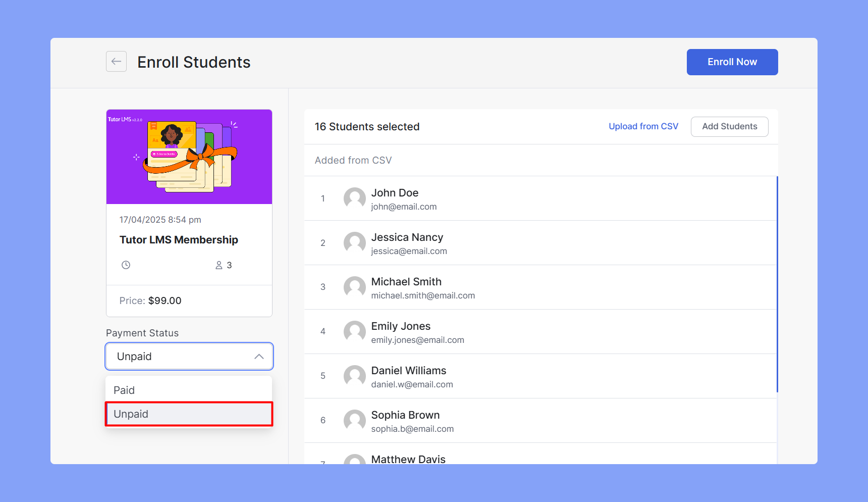Select the Matthew Davis name
The width and height of the screenshot is (868, 502).
408,459
